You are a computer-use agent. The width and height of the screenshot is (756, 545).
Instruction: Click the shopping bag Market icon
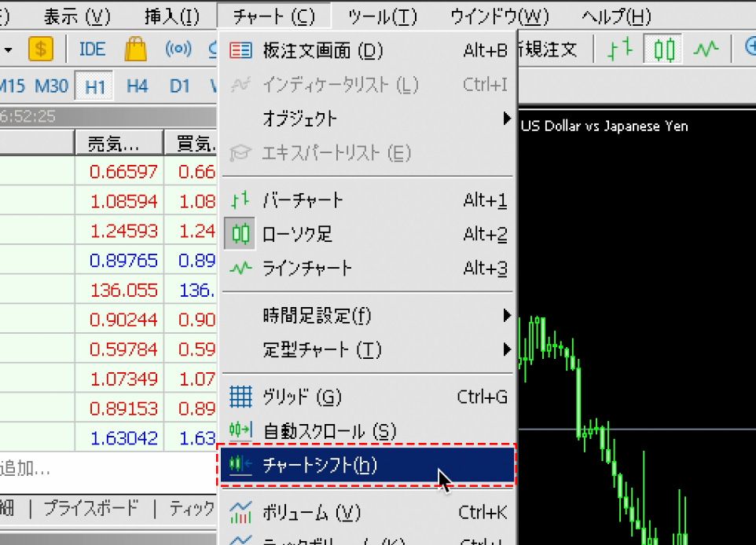tap(135, 49)
